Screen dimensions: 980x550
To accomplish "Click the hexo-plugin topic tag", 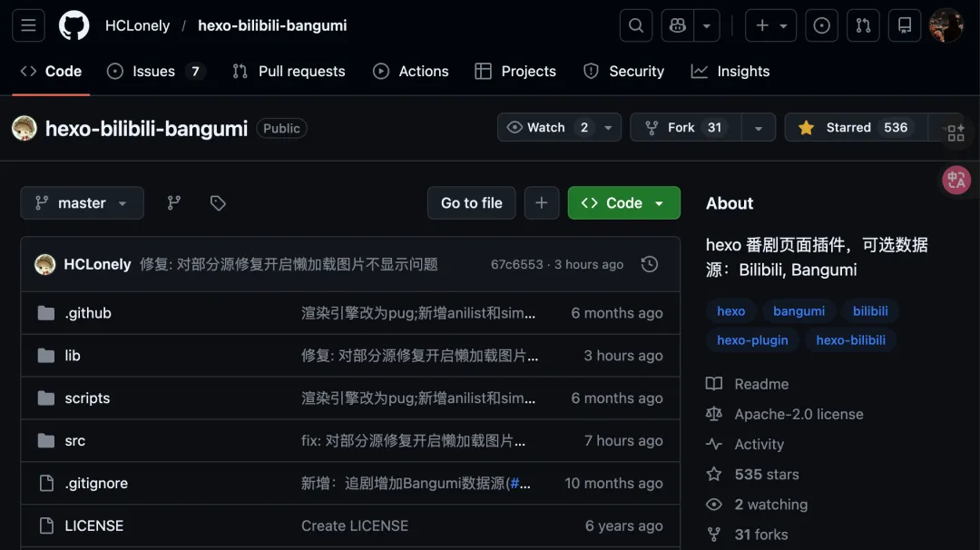I will (752, 340).
